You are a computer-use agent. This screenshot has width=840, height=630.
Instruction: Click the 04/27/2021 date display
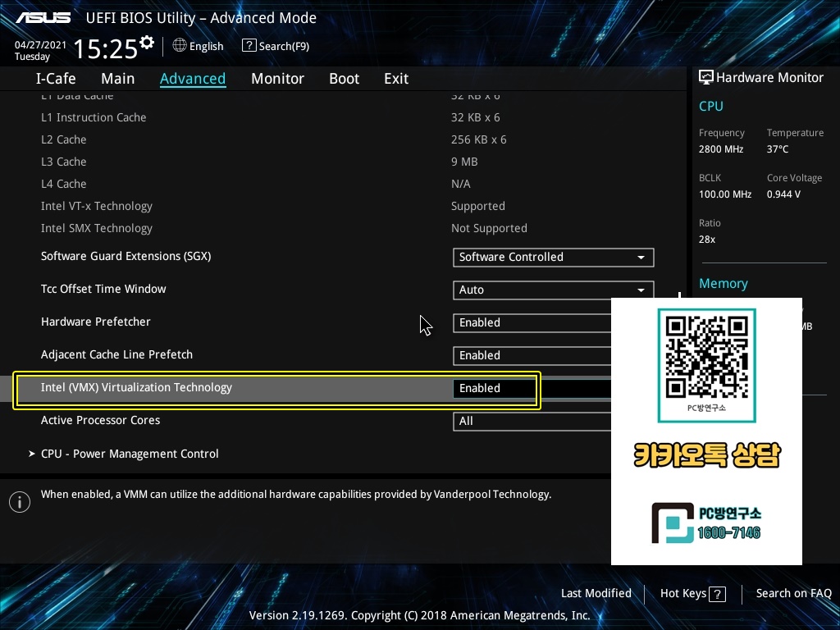pos(40,45)
